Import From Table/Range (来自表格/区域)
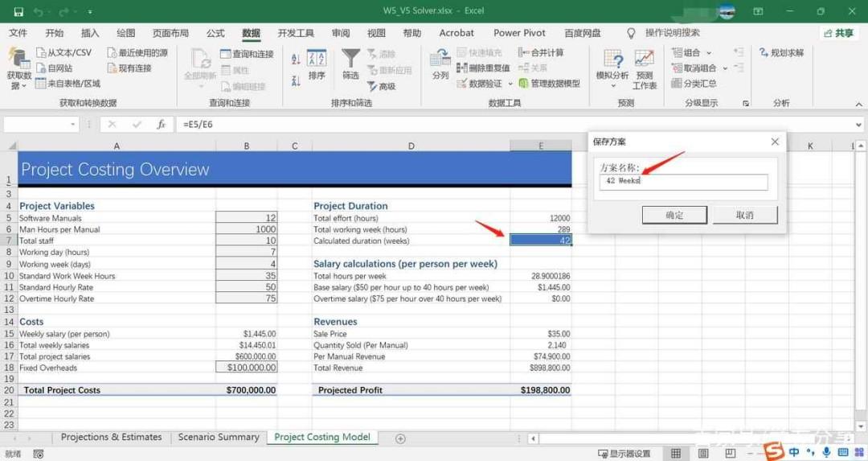 68,84
